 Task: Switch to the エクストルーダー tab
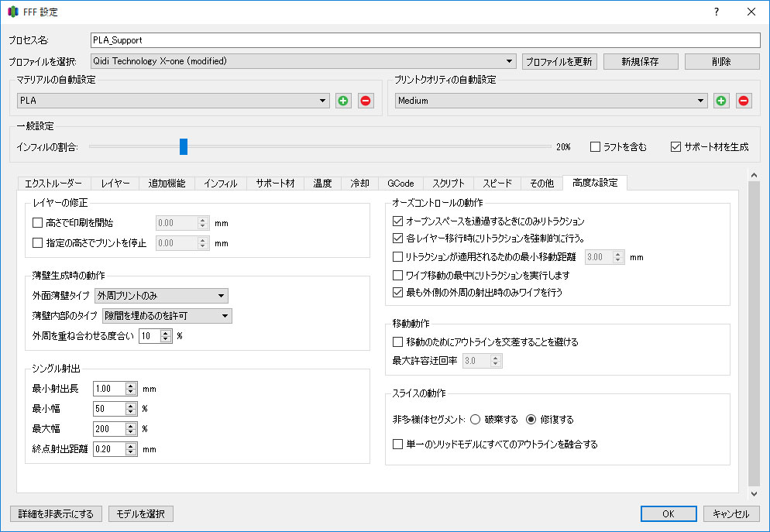coord(53,184)
